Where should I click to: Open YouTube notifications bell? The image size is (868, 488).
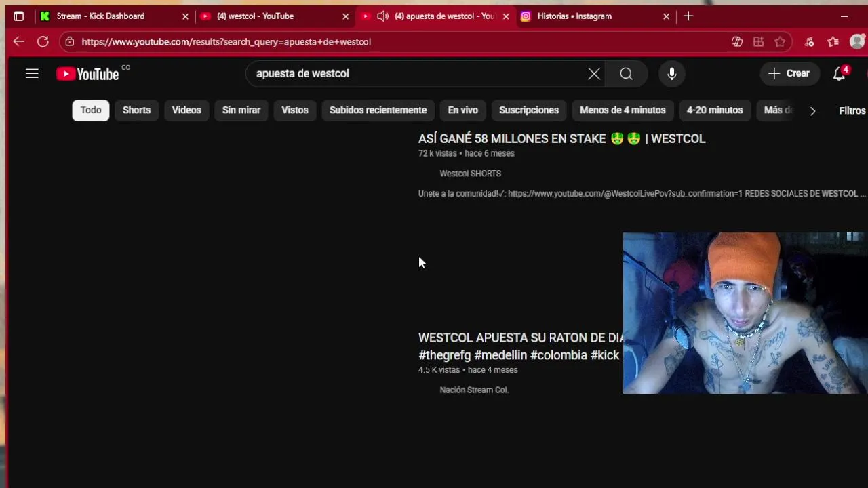840,73
